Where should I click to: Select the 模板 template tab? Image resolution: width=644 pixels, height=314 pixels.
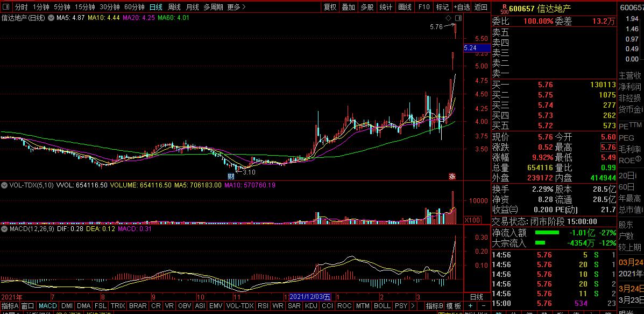coord(454,306)
